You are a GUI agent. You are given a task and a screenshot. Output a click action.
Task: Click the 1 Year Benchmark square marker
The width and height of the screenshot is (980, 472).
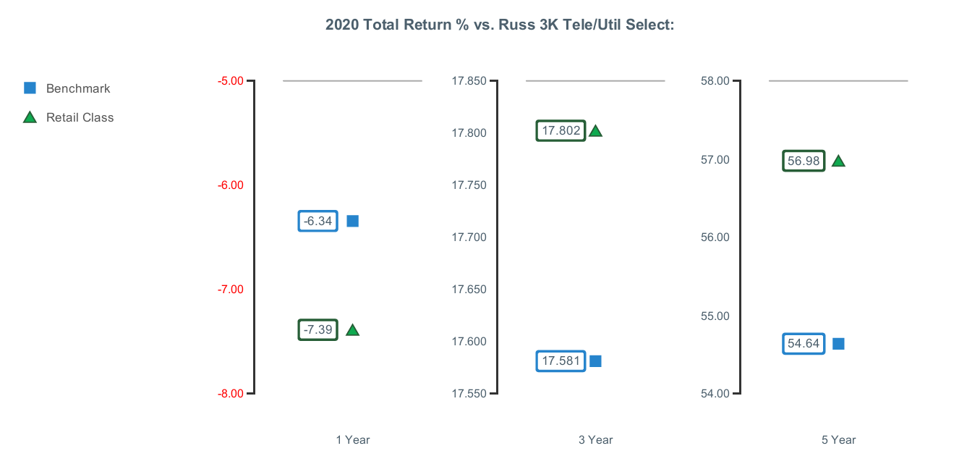tap(353, 221)
